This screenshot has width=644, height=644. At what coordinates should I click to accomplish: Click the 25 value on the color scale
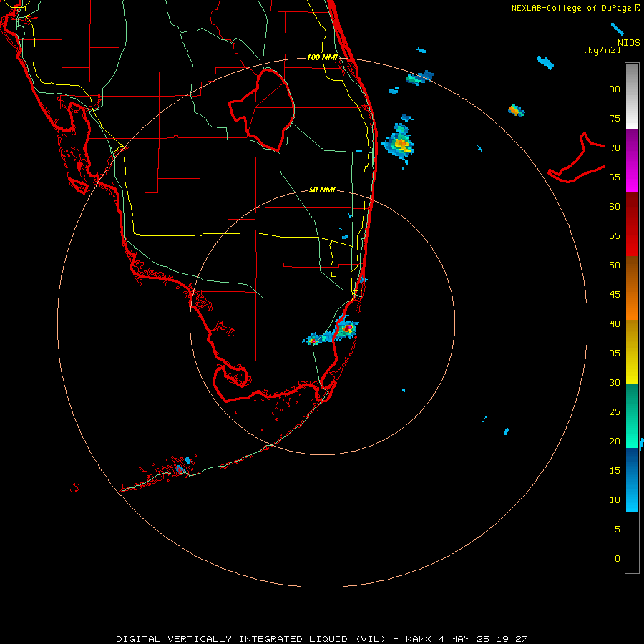(x=615, y=412)
